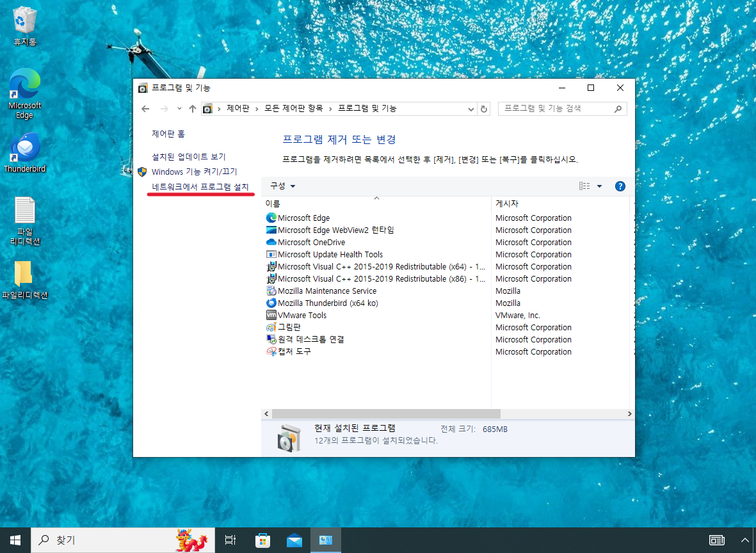Viewport: 756px width, 553px height.
Task: Expand view options dropdown arrow
Action: coord(599,186)
